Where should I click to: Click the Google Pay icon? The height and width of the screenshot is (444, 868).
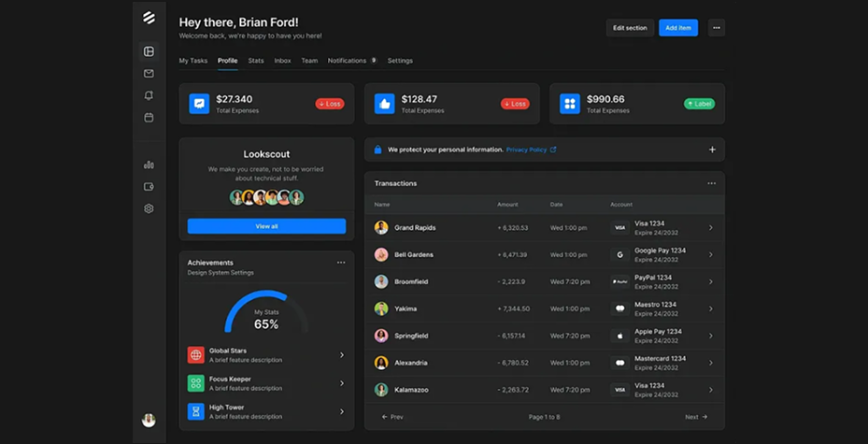coord(620,254)
